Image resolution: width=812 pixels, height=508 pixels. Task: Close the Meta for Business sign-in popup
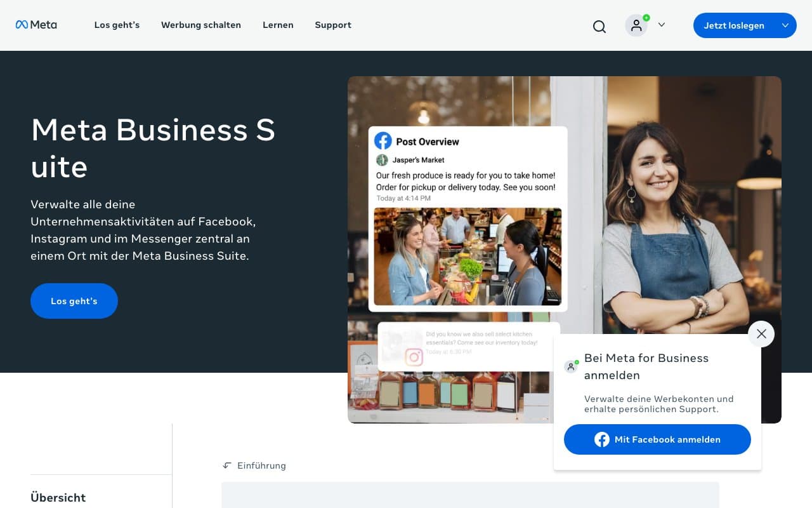pos(761,334)
